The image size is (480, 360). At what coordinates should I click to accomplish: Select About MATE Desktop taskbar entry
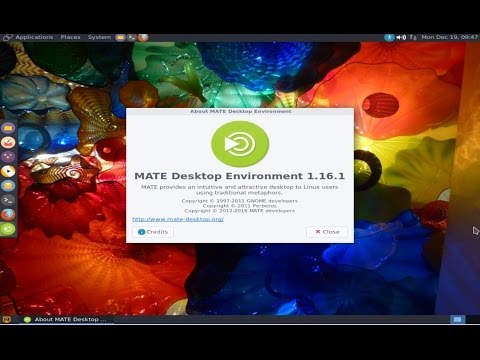66,319
